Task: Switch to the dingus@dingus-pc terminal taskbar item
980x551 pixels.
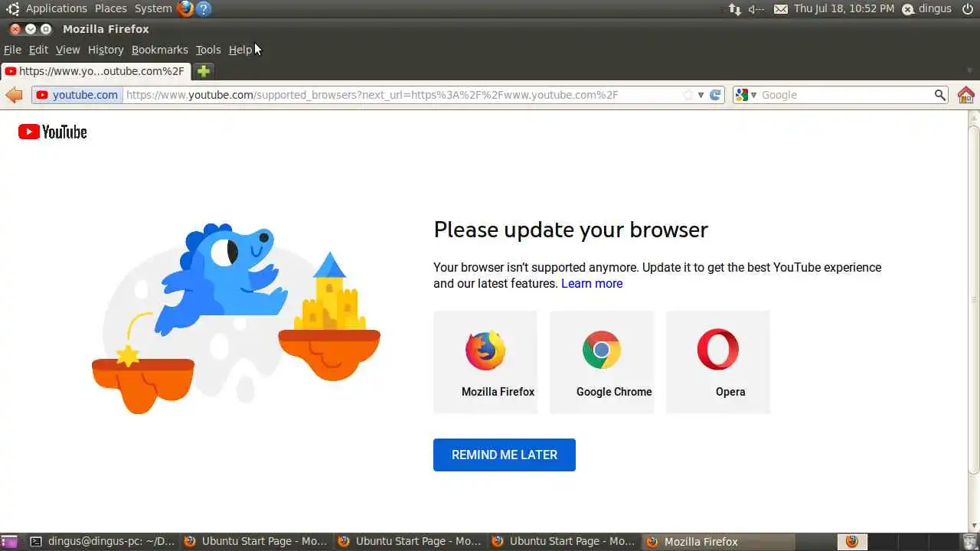Action: [102, 541]
